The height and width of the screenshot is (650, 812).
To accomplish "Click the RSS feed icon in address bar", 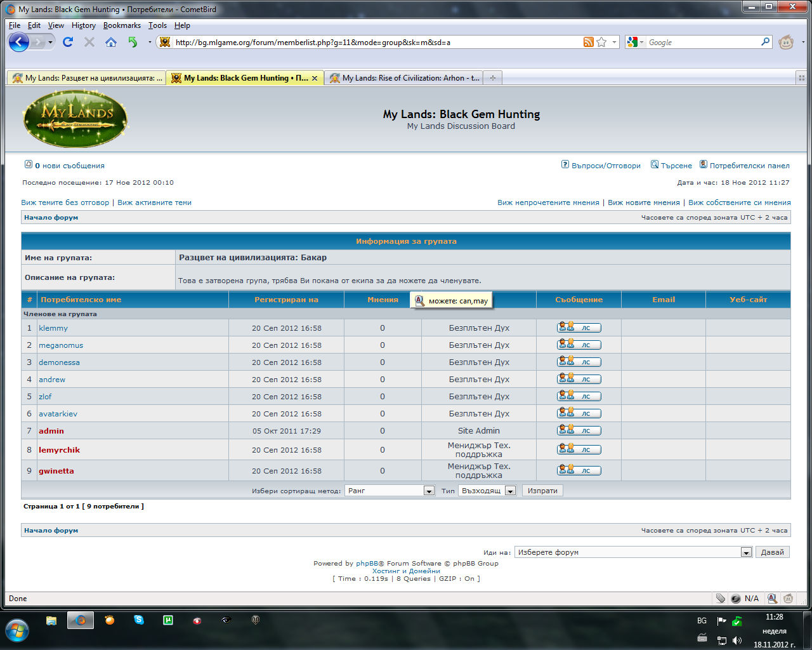I will (588, 43).
